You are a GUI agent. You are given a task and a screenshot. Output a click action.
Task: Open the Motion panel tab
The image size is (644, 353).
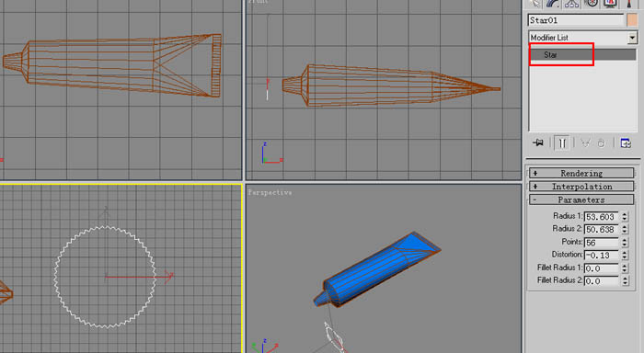click(591, 4)
